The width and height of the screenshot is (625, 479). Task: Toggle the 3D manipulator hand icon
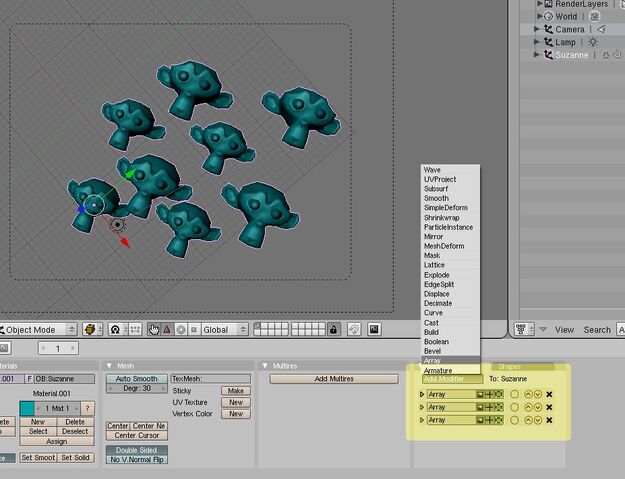[153, 330]
